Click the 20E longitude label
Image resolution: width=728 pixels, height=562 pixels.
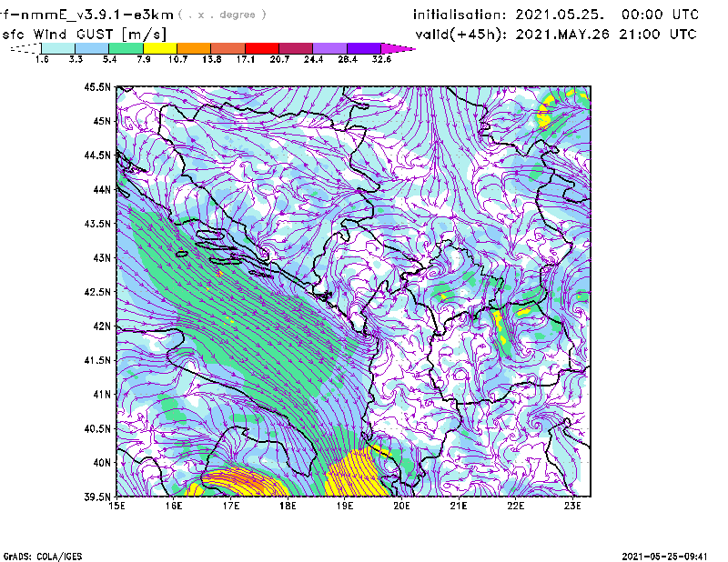tap(401, 506)
